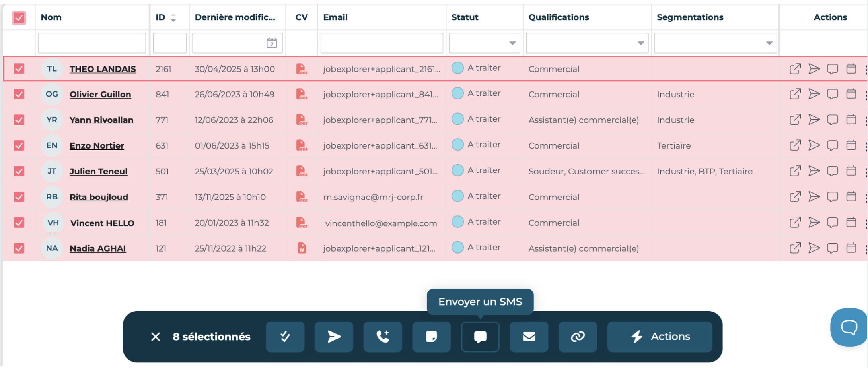Open comment icon in Vincent HELLO row
The image size is (868, 368).
(833, 223)
